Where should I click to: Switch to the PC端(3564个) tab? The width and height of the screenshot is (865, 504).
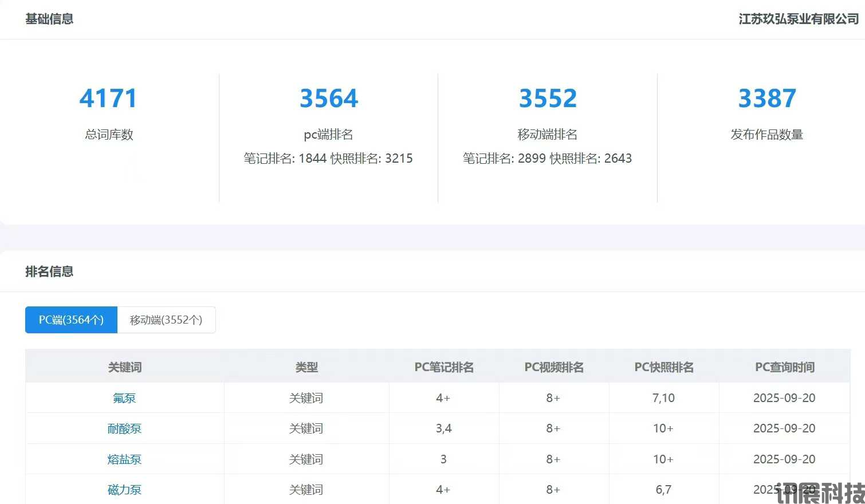click(71, 320)
